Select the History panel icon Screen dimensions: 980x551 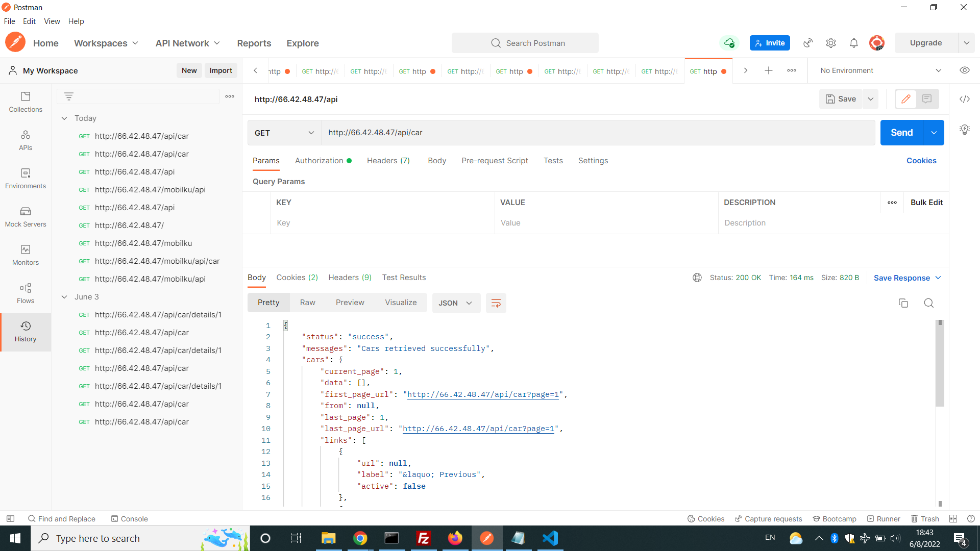click(x=26, y=325)
